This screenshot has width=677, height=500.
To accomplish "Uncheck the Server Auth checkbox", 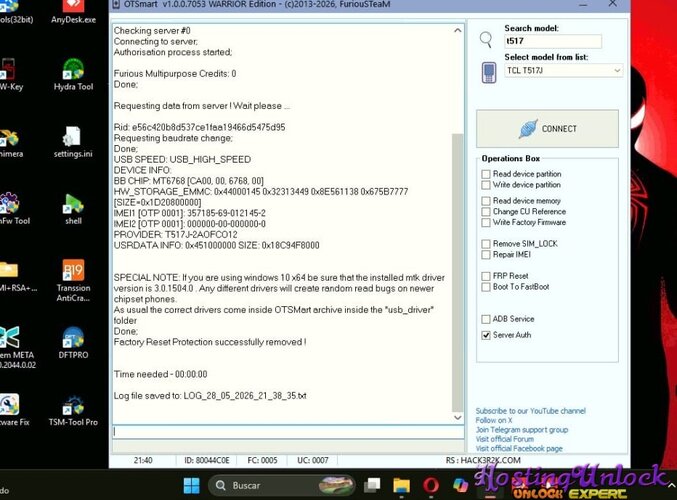I will click(486, 335).
